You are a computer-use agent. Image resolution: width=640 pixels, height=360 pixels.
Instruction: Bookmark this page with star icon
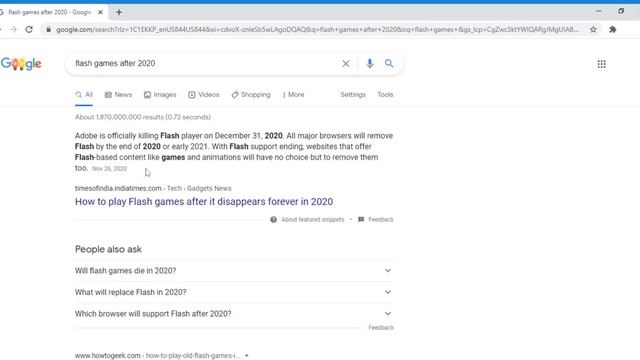pos(593,29)
